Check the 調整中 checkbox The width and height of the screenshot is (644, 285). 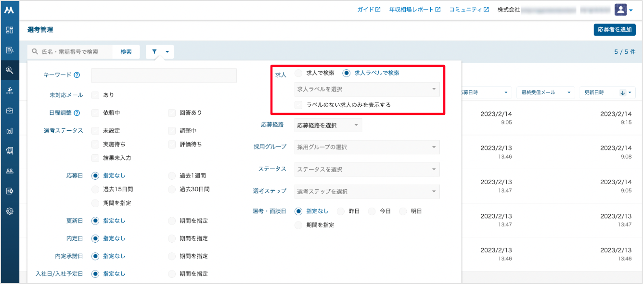(172, 131)
